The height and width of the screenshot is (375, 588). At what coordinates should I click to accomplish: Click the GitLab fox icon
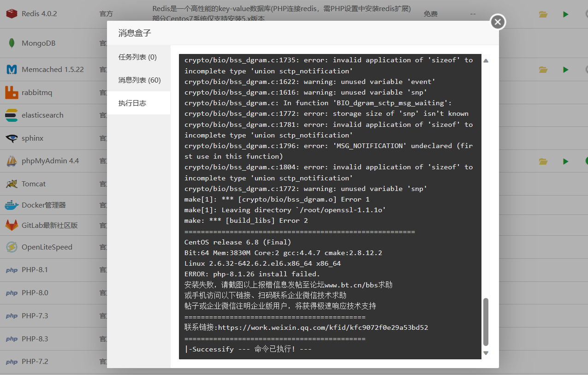(x=12, y=226)
